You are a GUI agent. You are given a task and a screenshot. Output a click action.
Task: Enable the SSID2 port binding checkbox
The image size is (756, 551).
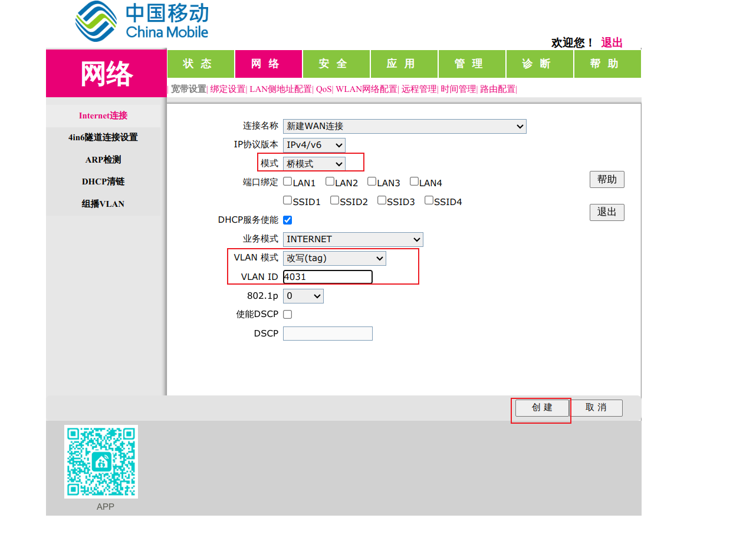tap(334, 200)
